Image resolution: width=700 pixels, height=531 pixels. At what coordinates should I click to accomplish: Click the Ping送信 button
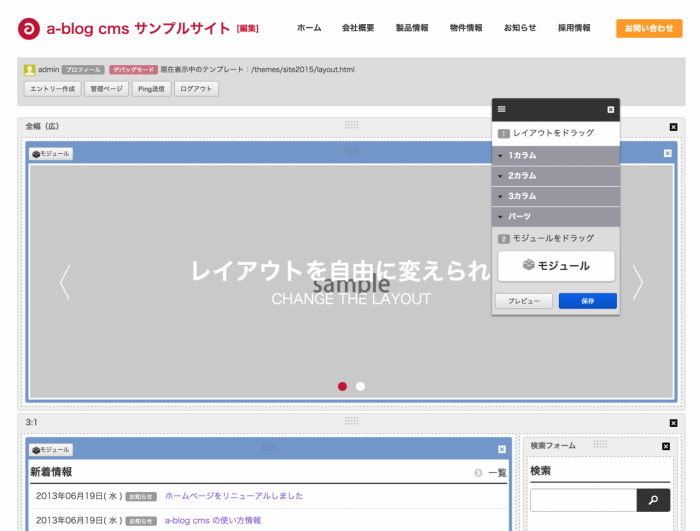tap(151, 89)
